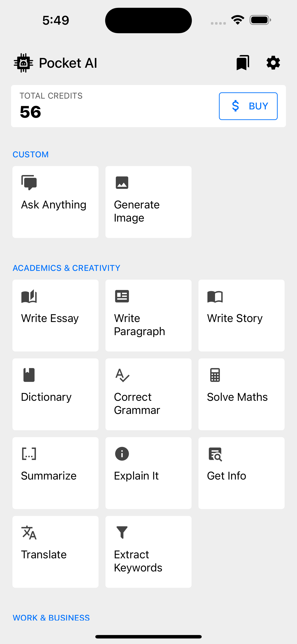Click the Get Info search icon
297x644 pixels.
[x=215, y=454]
